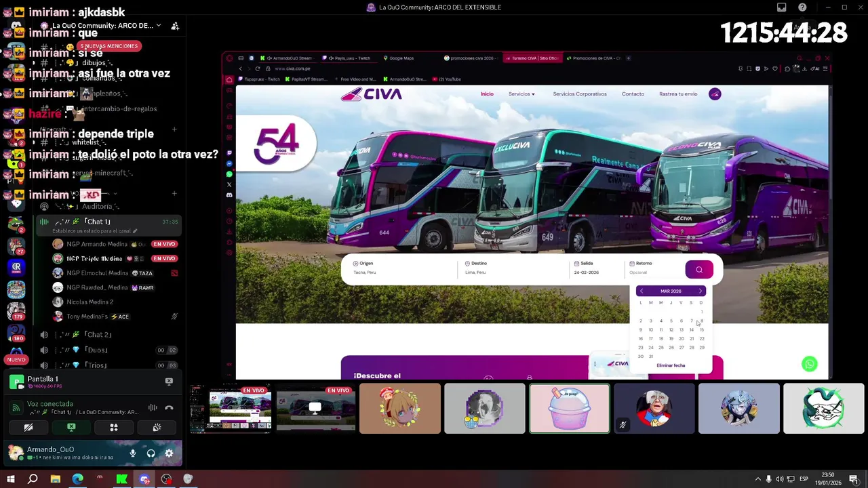Screen dimensions: 868x488
Task: Go to next month in calendar
Action: click(701, 291)
